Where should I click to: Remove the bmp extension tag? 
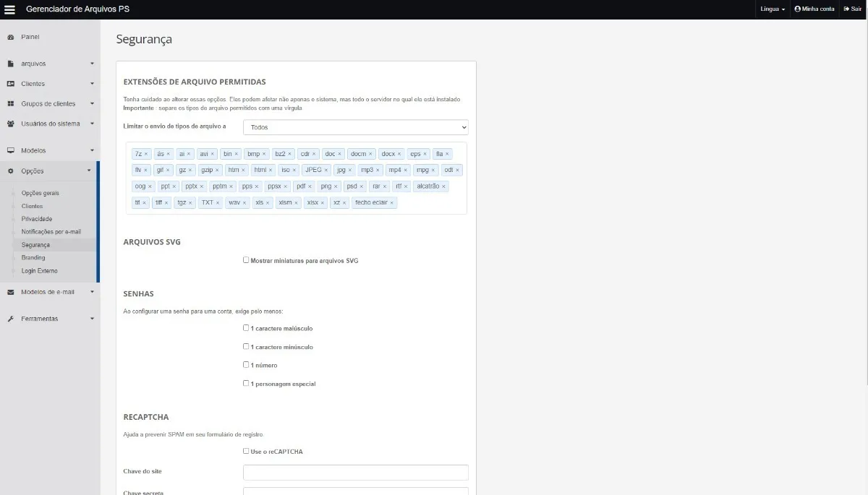(x=264, y=154)
